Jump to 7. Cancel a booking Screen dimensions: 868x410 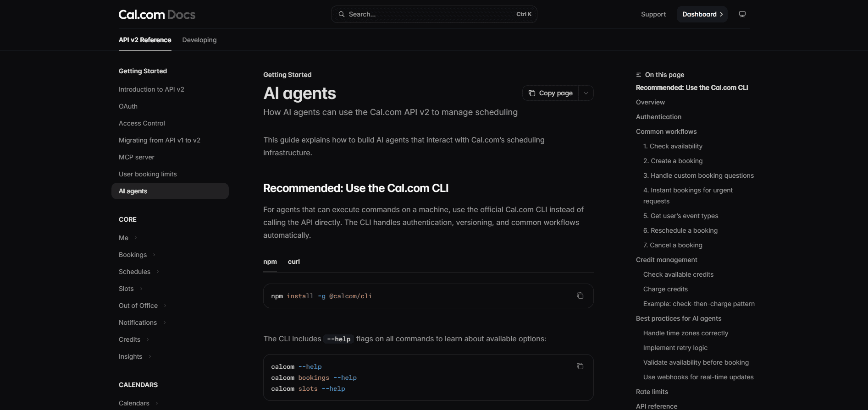point(673,245)
